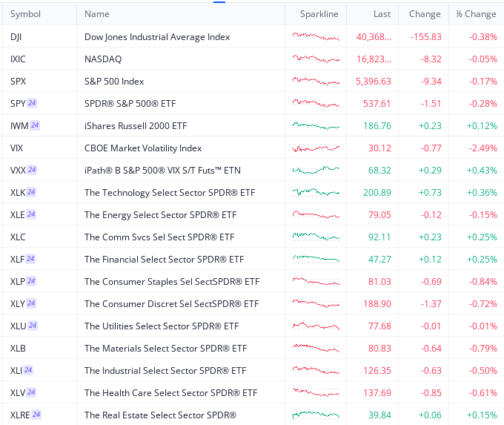Screen dimensions: 504x425
Task: Click The Real Estate Select Sector SPDR®
Action: [x=160, y=415]
